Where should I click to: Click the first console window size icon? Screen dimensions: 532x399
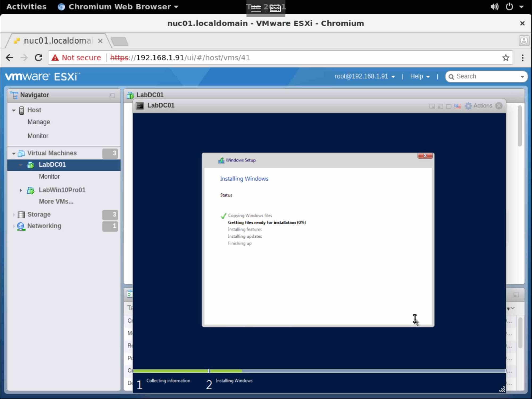coord(432,106)
